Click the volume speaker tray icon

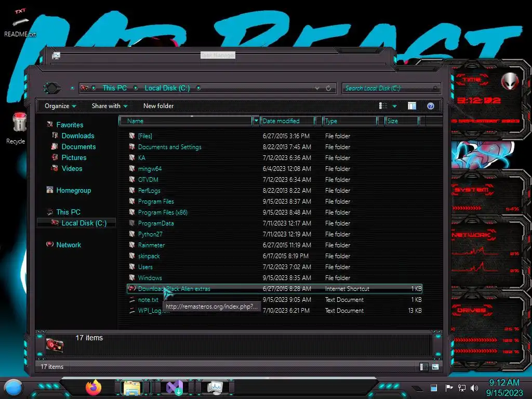point(474,388)
